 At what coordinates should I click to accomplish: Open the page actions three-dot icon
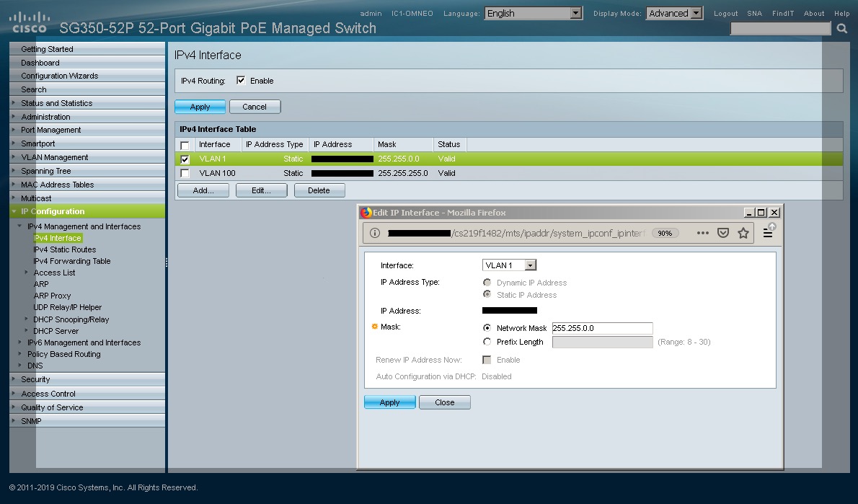pyautogui.click(x=702, y=233)
